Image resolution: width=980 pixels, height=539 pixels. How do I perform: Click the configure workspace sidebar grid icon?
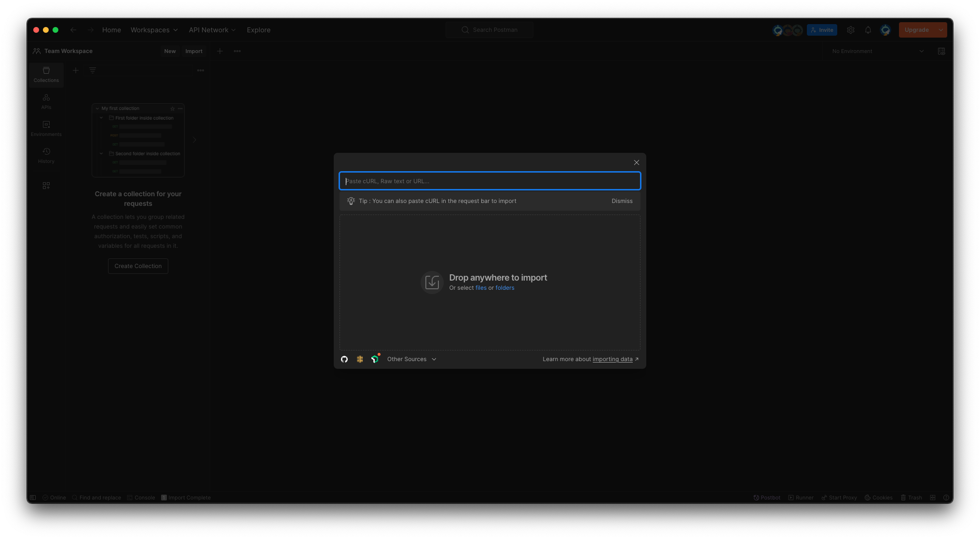pos(46,186)
